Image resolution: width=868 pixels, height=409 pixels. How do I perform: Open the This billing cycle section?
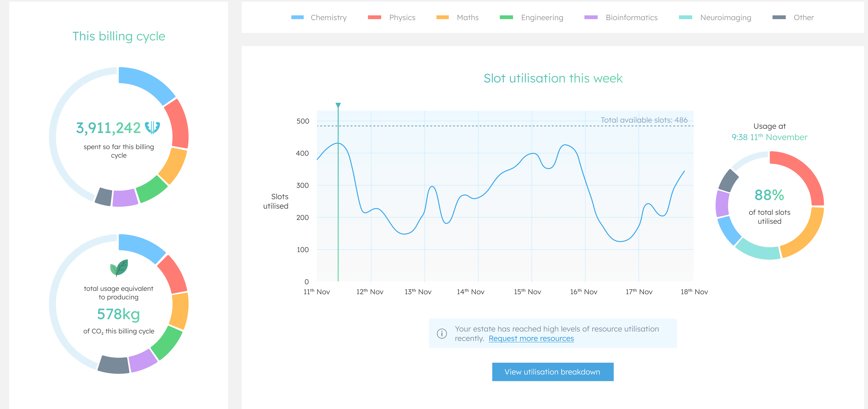[119, 36]
